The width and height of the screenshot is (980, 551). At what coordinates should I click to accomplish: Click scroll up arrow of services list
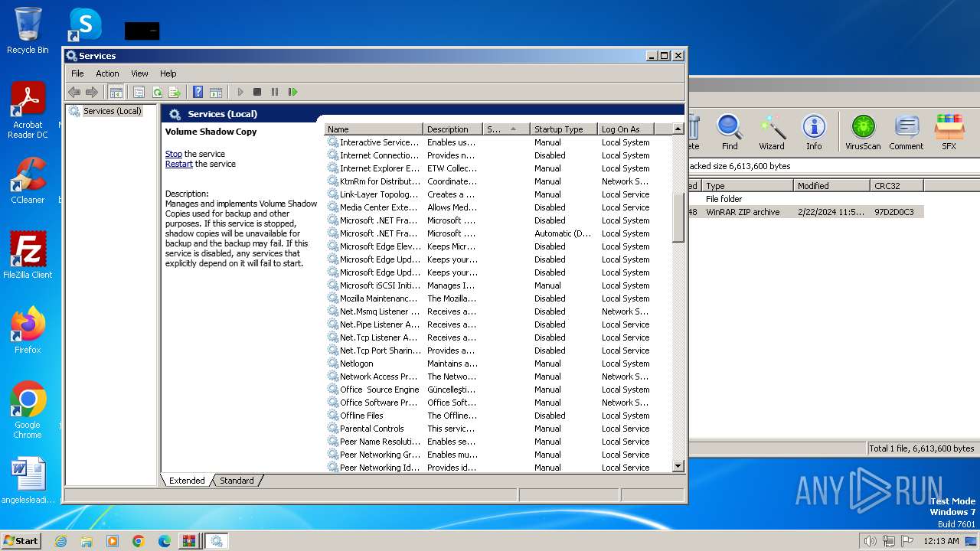tap(678, 129)
